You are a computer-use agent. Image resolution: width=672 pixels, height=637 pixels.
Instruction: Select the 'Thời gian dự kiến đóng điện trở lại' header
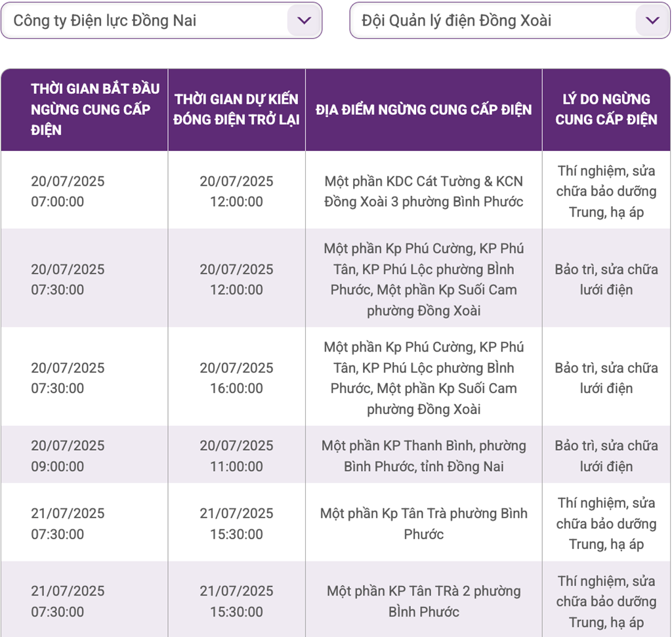236,110
